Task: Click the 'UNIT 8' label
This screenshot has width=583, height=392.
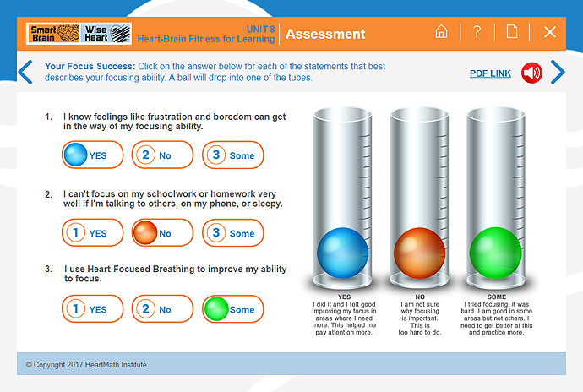Action: point(260,29)
